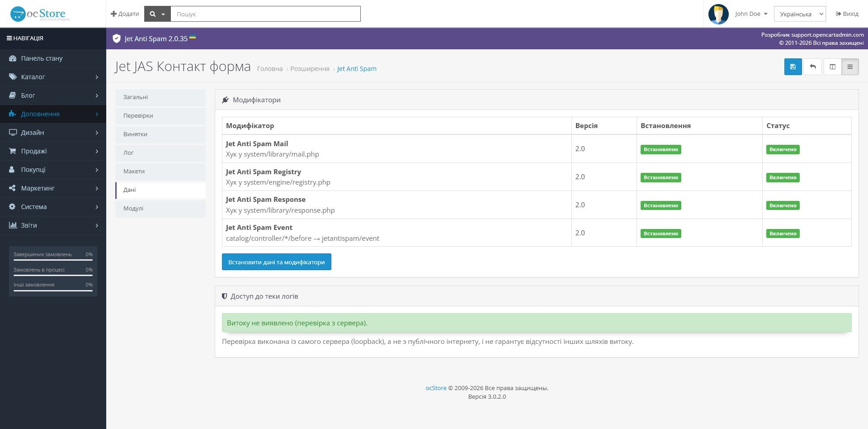Click the ocStore logo
Screen dimensions: 868x429
[39, 14]
